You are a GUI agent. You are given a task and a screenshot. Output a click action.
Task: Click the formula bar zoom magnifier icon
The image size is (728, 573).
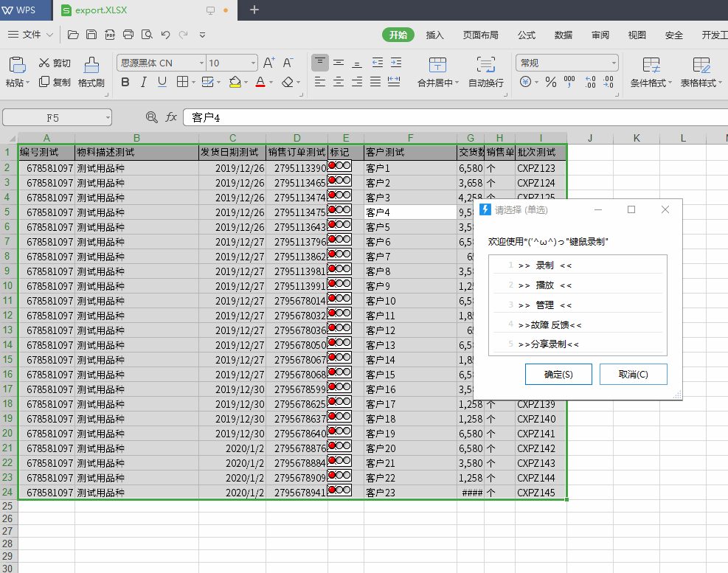[151, 117]
